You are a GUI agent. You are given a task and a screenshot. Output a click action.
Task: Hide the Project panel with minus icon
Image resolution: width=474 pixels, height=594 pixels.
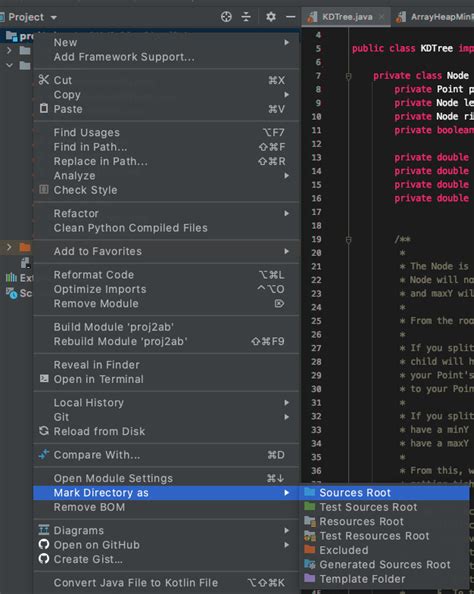[291, 17]
